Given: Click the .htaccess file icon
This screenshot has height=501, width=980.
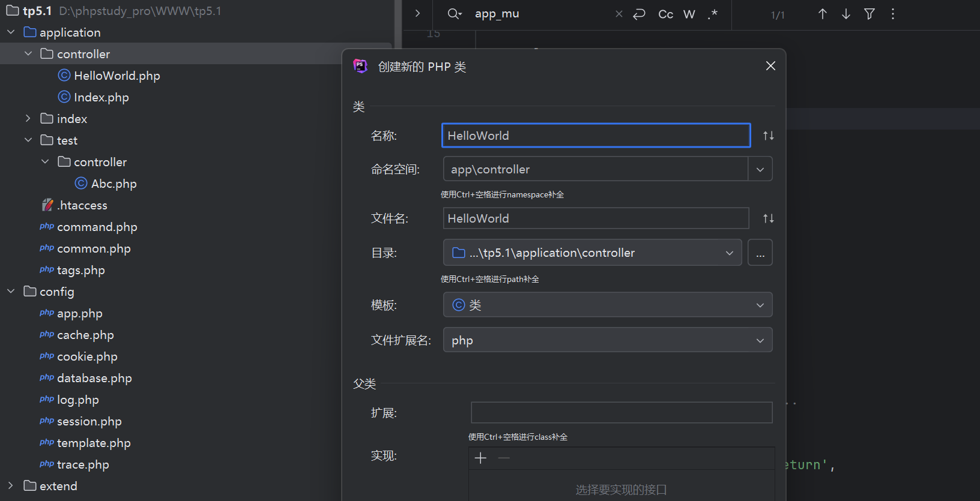Looking at the screenshot, I should [47, 205].
